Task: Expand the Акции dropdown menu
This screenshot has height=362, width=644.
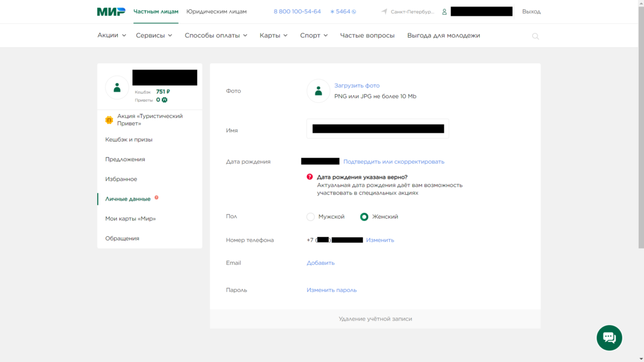Action: pyautogui.click(x=111, y=36)
